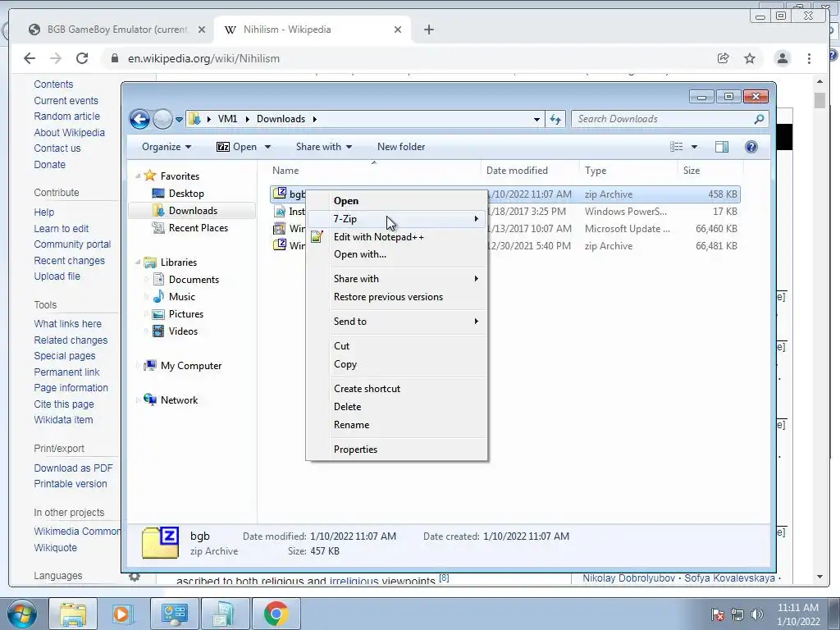Select Desktop in the Favorites tree
The width and height of the screenshot is (840, 630).
(x=186, y=194)
